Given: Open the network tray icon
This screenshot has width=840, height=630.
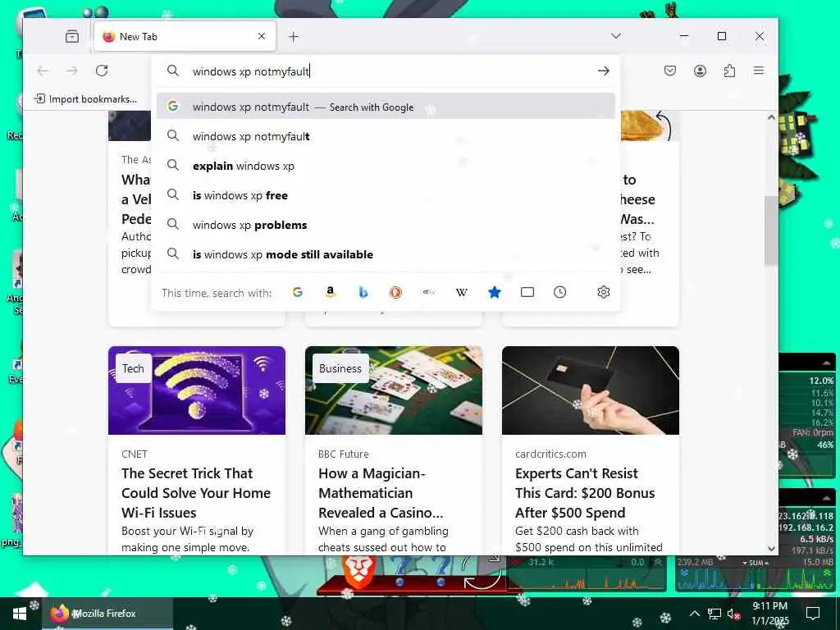Looking at the screenshot, I should [714, 614].
